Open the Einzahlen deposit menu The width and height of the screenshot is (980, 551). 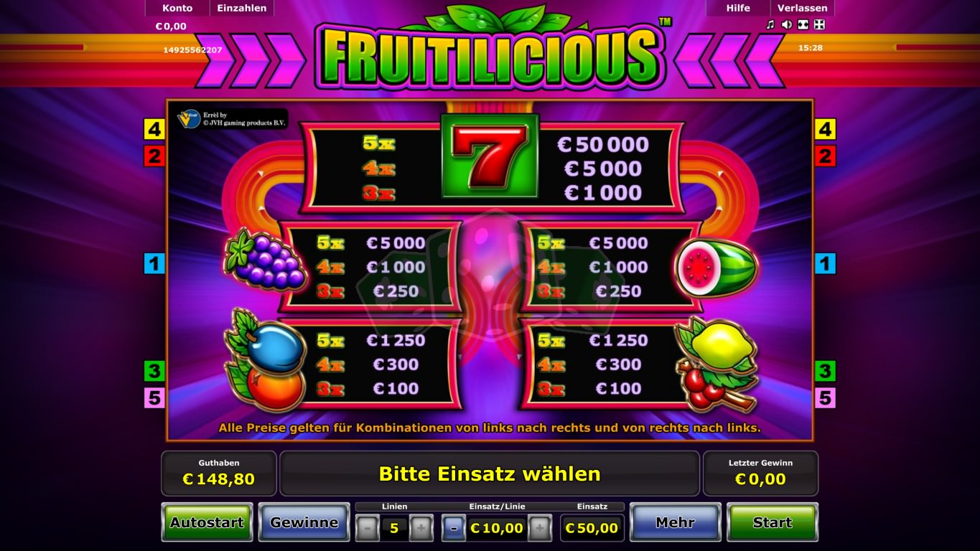pos(242,8)
